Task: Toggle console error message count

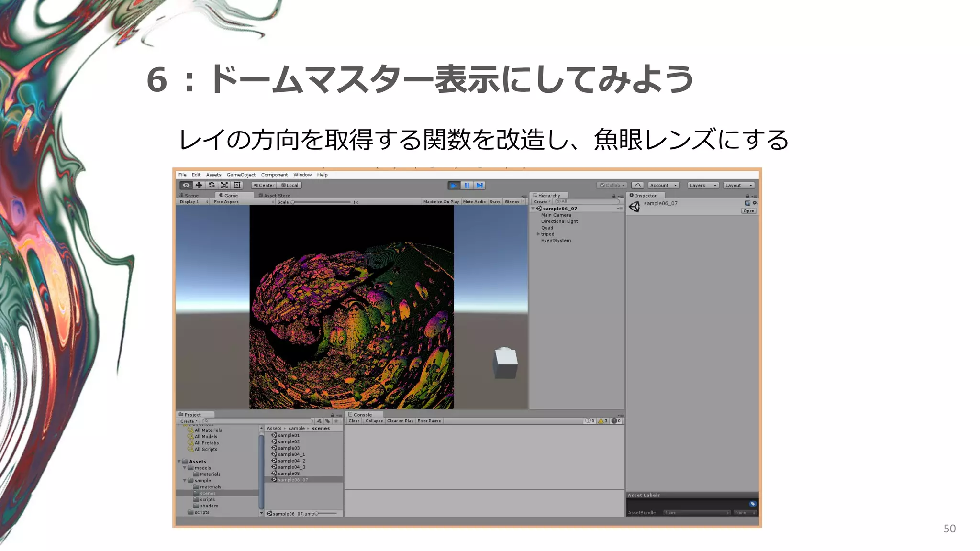Action: [x=616, y=421]
